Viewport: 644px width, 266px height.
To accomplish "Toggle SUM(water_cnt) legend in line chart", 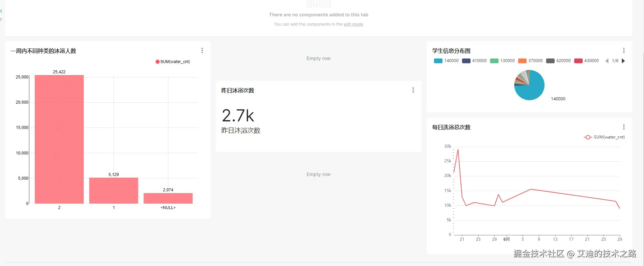I will 604,137.
